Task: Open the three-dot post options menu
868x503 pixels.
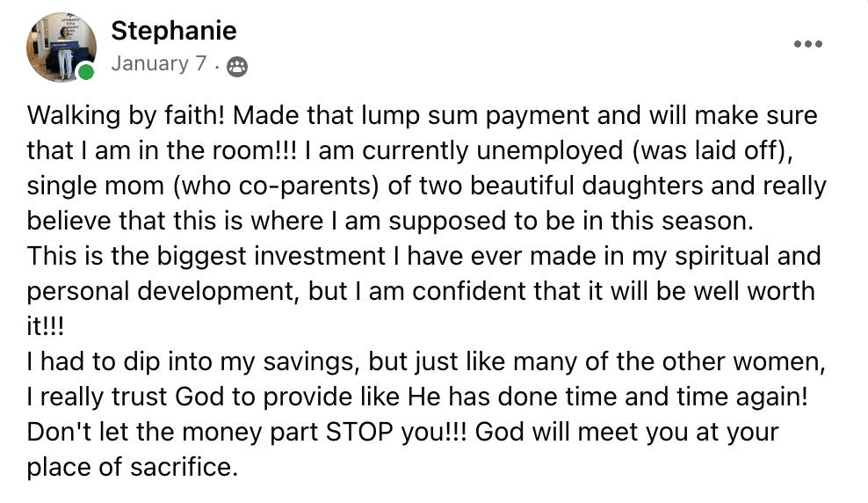Action: tap(807, 44)
